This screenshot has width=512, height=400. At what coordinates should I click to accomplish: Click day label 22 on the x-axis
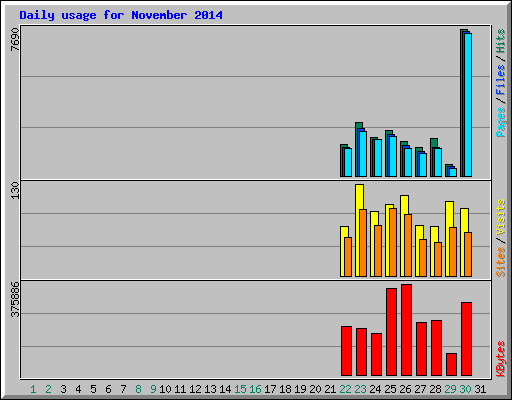click(x=345, y=389)
